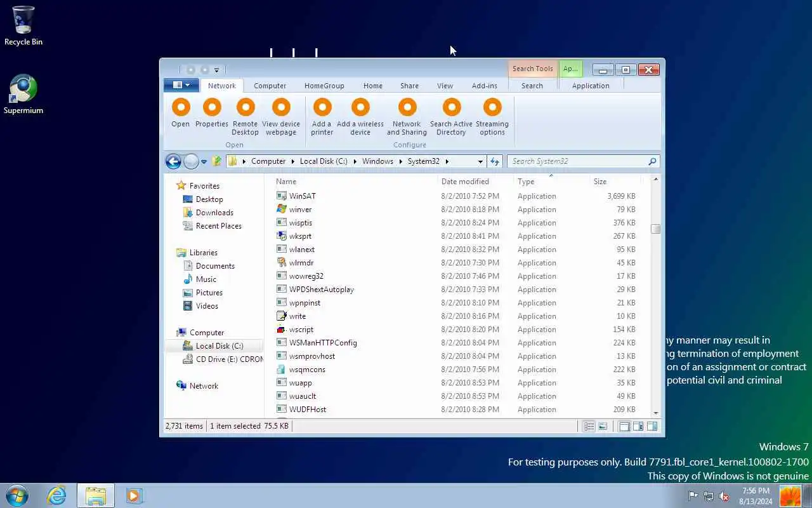The image size is (812, 508).
Task: Open Windows Media Player from taskbar
Action: coord(134,495)
